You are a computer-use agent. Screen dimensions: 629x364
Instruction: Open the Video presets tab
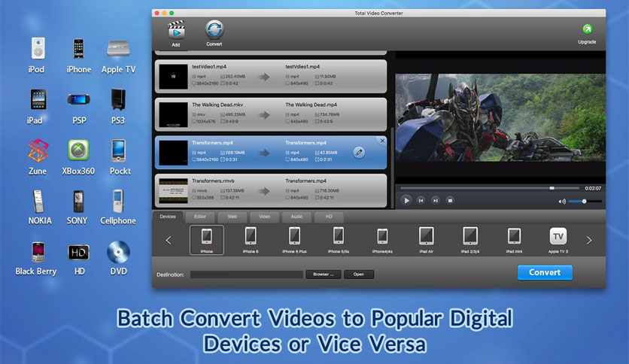tap(264, 217)
